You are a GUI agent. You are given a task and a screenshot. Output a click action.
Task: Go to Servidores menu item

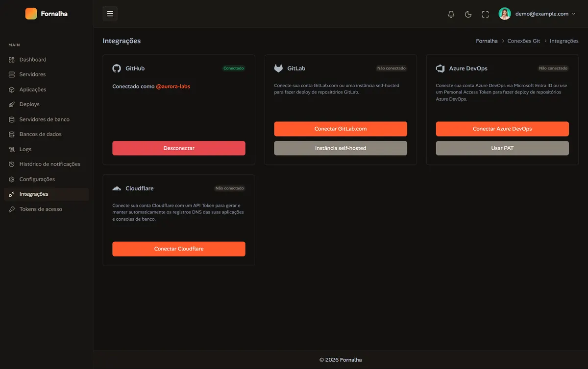coord(46,74)
